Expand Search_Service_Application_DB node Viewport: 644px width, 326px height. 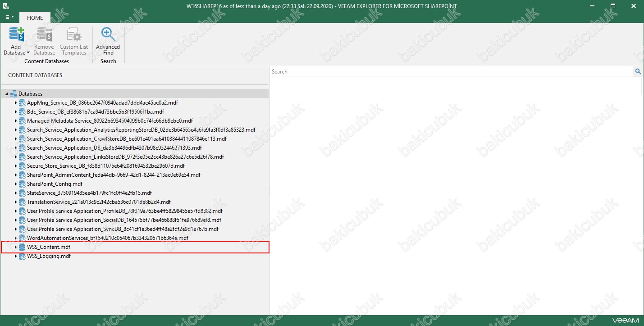16,148
